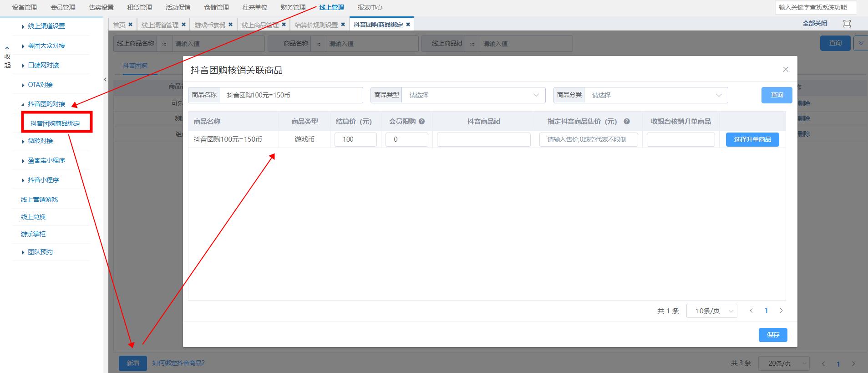Collapse the left sidebar with arrow handle
This screenshot has width=868, height=373.
[105, 79]
